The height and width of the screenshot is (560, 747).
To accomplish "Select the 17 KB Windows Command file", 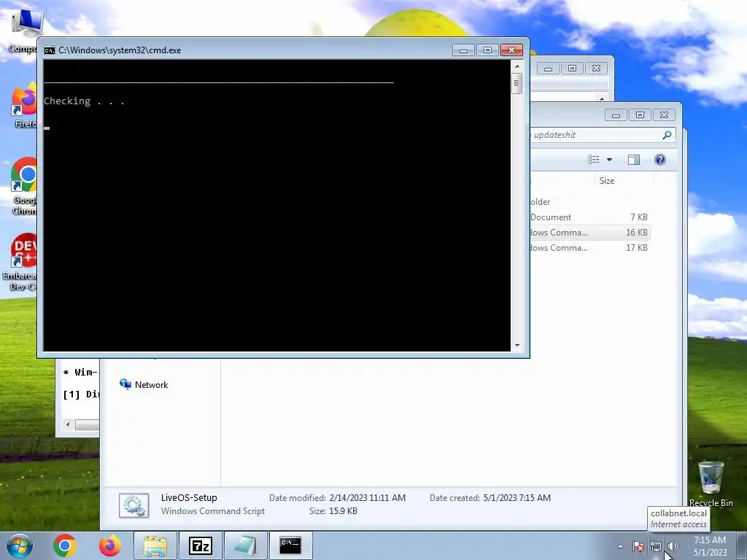I will click(x=589, y=248).
